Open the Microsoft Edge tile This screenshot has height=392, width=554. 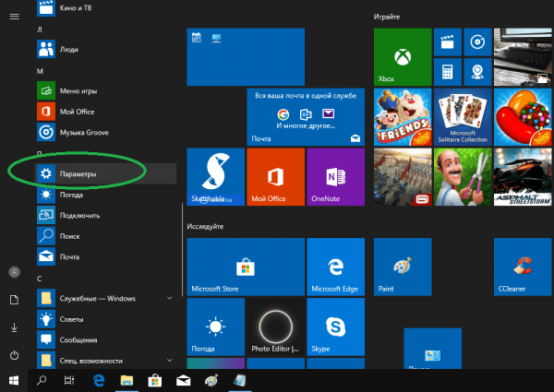click(336, 267)
